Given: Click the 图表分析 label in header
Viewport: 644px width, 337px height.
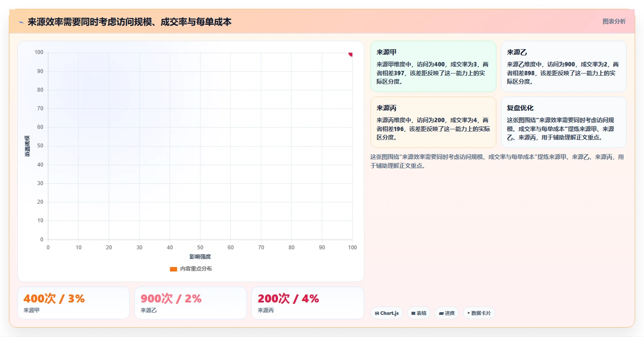Looking at the screenshot, I should click(614, 21).
